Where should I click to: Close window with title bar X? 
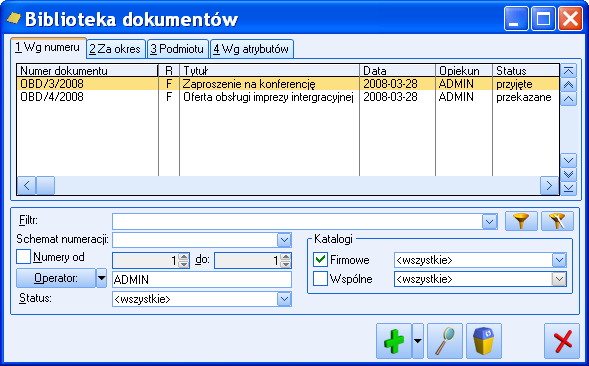570,18
